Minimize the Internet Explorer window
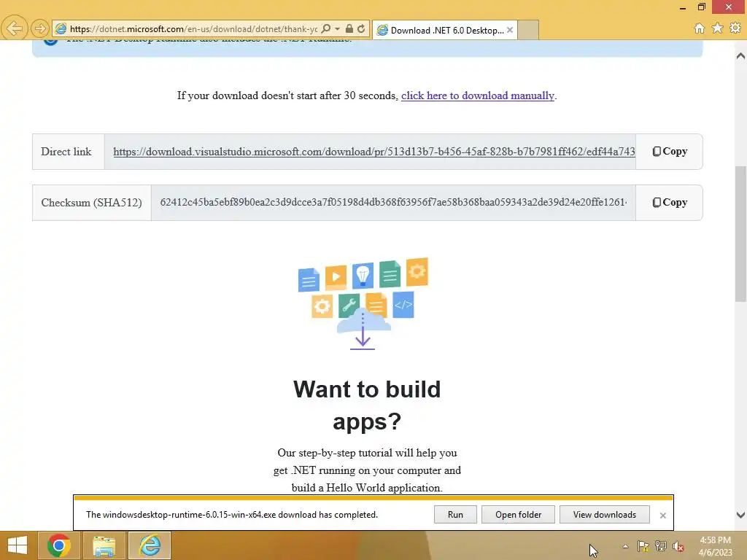Screen dimensions: 747x560 pyautogui.click(x=682, y=7)
